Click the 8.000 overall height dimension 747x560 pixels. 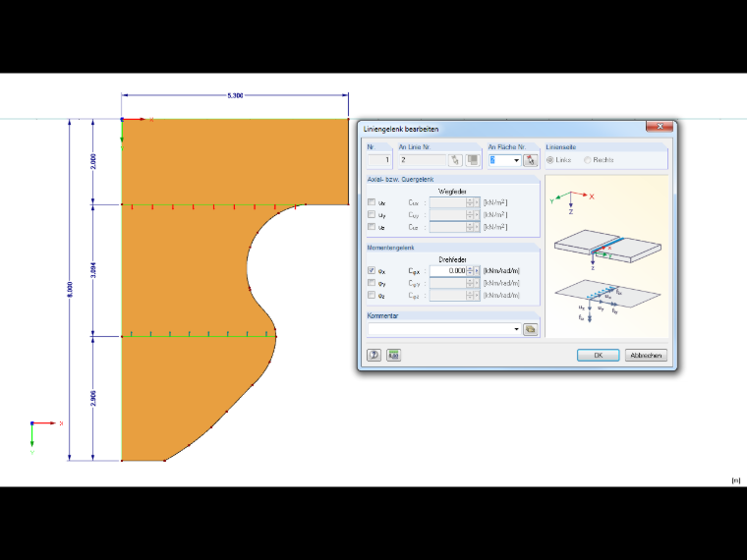70,290
